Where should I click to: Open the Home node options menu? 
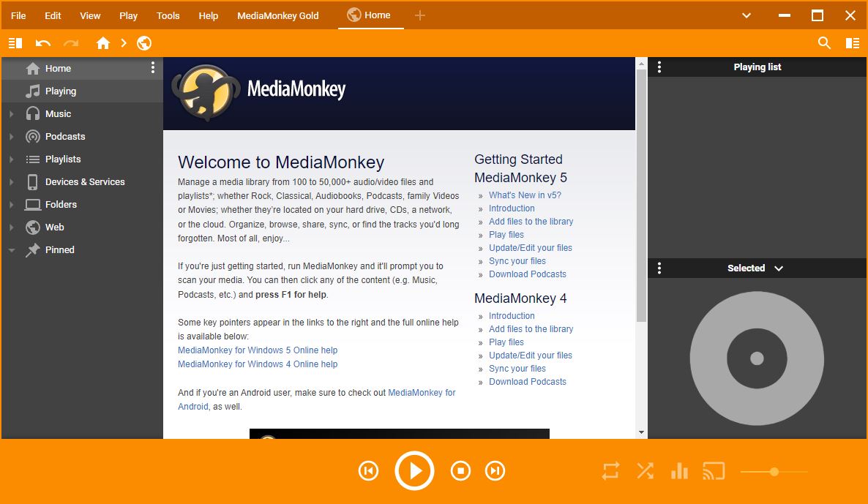coord(153,68)
